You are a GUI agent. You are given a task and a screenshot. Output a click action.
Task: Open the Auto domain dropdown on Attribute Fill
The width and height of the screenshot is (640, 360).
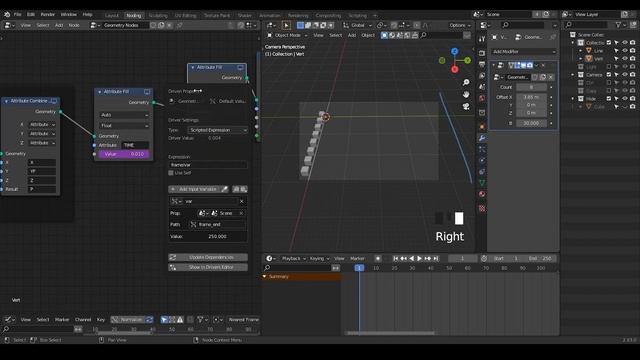[124, 115]
